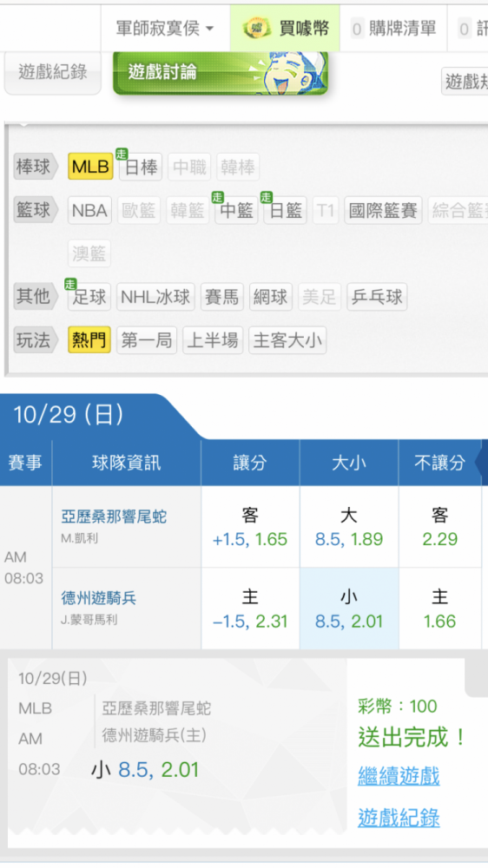Open 亞歷桑那響尾蛇 team link in table
Viewport: 488px width, 868px height.
(114, 517)
